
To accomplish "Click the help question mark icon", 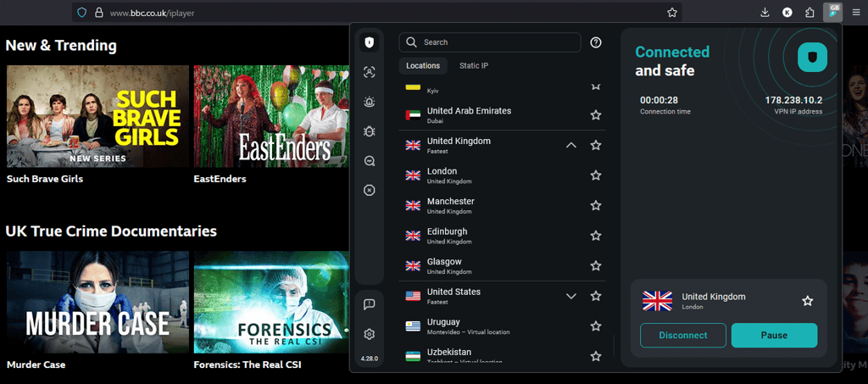I will tap(596, 42).
